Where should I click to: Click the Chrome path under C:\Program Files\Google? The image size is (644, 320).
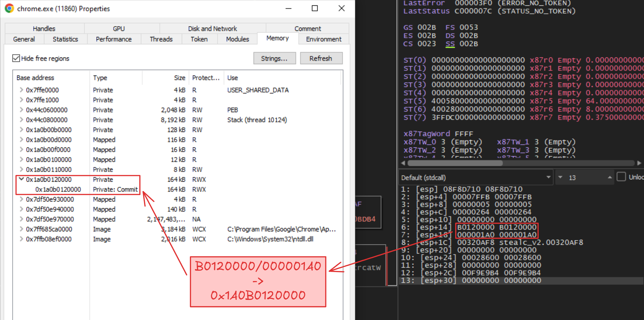point(281,229)
